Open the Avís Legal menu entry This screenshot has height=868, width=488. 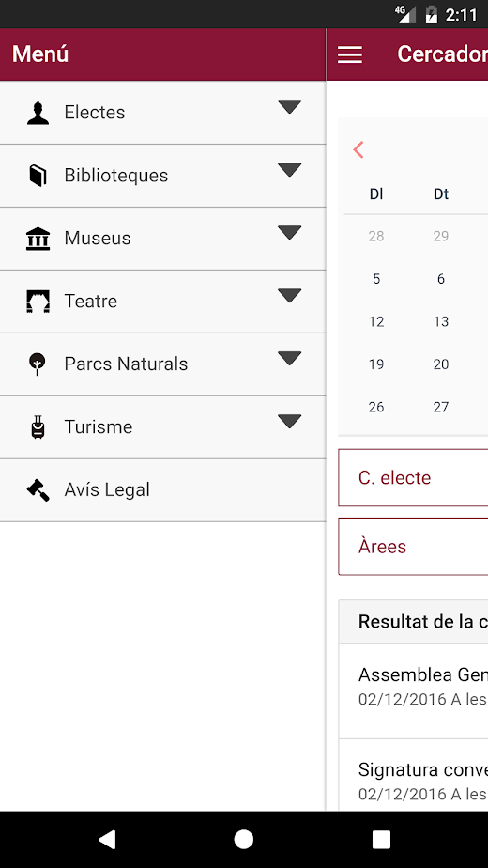click(x=162, y=490)
